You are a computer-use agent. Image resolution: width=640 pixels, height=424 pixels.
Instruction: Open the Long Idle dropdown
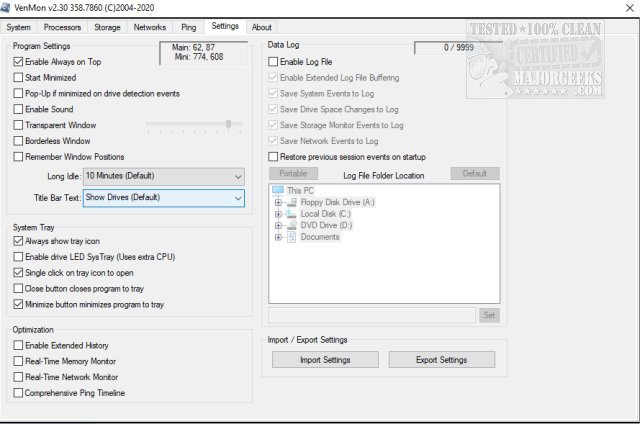164,176
